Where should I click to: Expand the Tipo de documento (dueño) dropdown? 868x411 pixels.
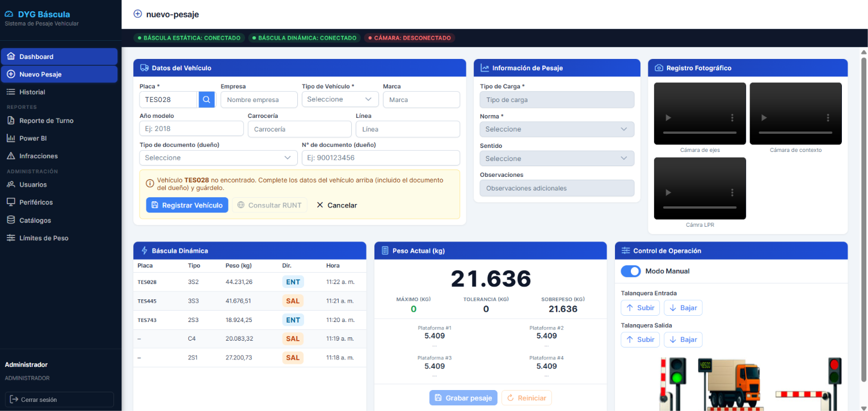218,158
